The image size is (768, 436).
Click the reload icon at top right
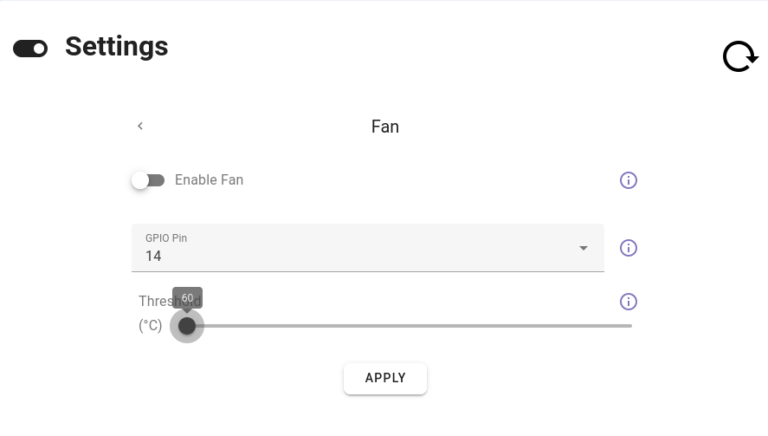tap(740, 58)
